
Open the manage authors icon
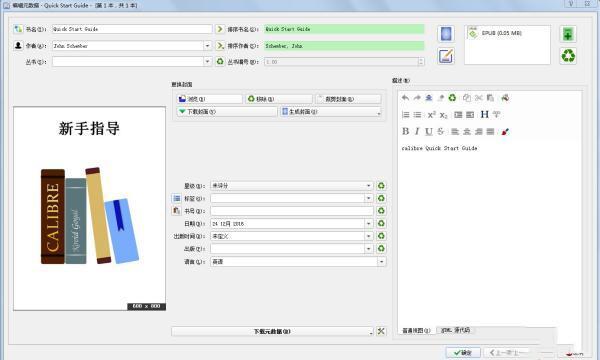tap(18, 46)
